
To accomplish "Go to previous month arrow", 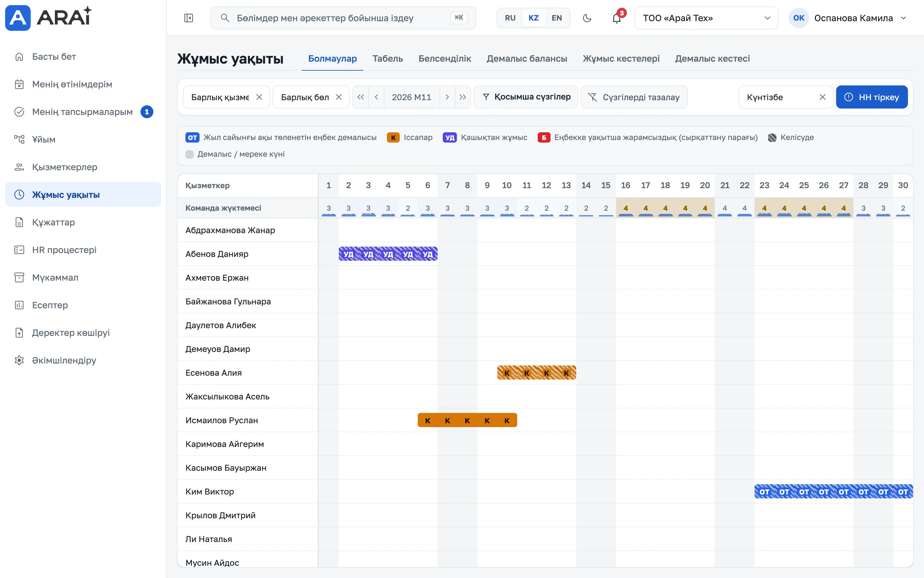I will (x=376, y=97).
